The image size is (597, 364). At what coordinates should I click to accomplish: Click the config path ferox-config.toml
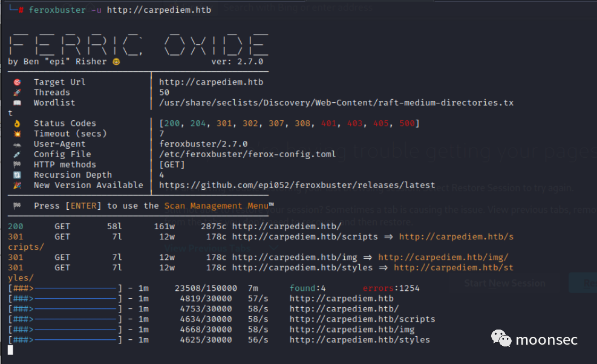click(247, 155)
